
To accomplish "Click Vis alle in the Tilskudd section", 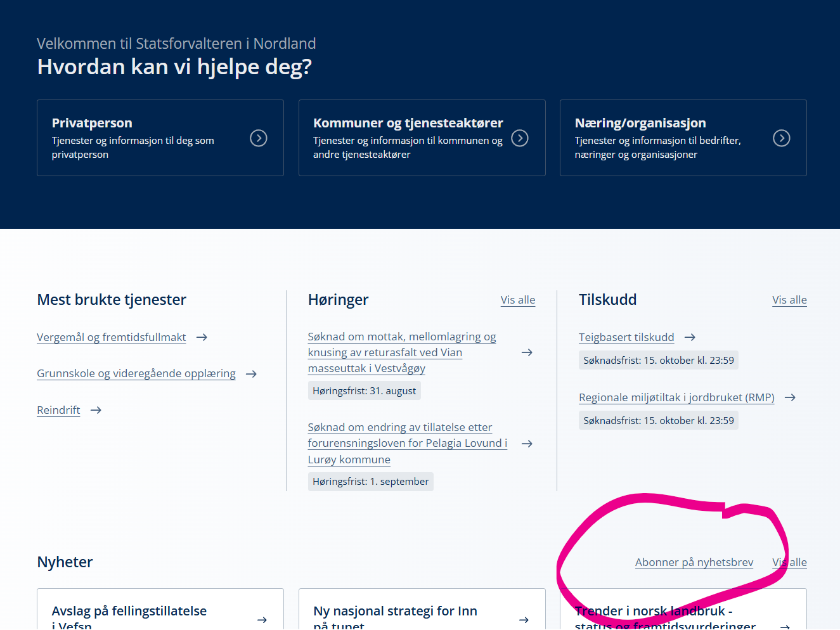I will [x=789, y=300].
